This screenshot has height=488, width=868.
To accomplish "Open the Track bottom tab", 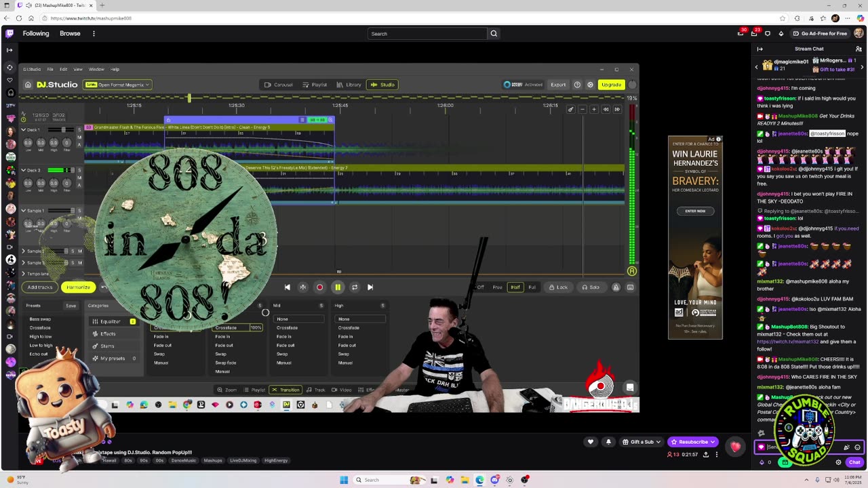I will coord(316,390).
